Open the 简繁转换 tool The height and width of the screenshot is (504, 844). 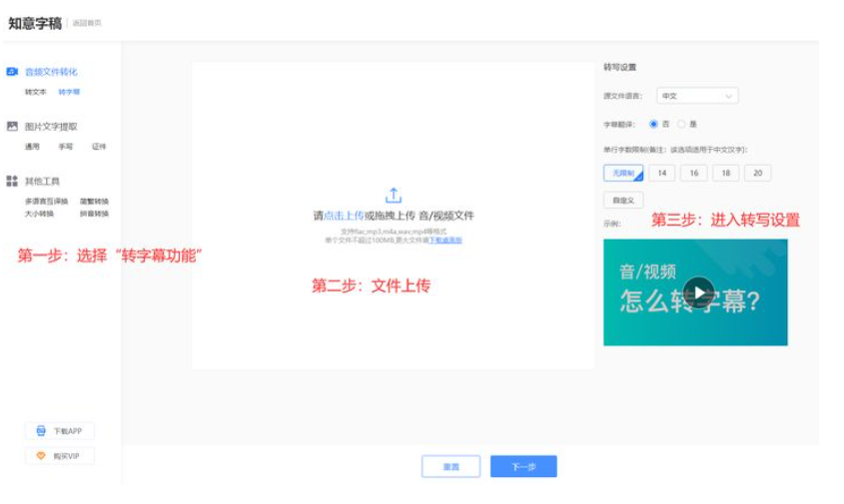(x=94, y=202)
